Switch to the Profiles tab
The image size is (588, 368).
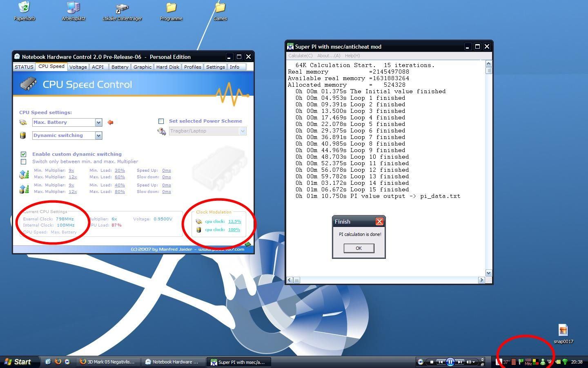[192, 67]
